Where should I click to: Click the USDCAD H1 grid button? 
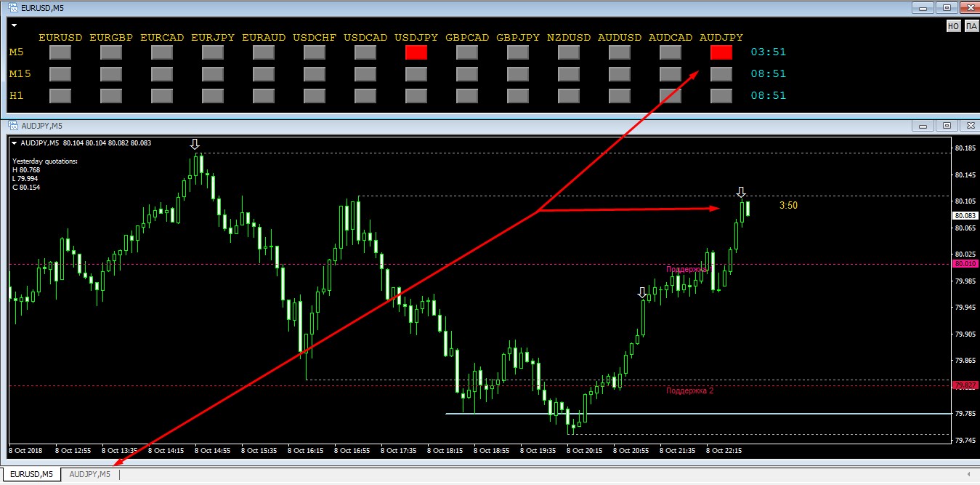[x=365, y=96]
